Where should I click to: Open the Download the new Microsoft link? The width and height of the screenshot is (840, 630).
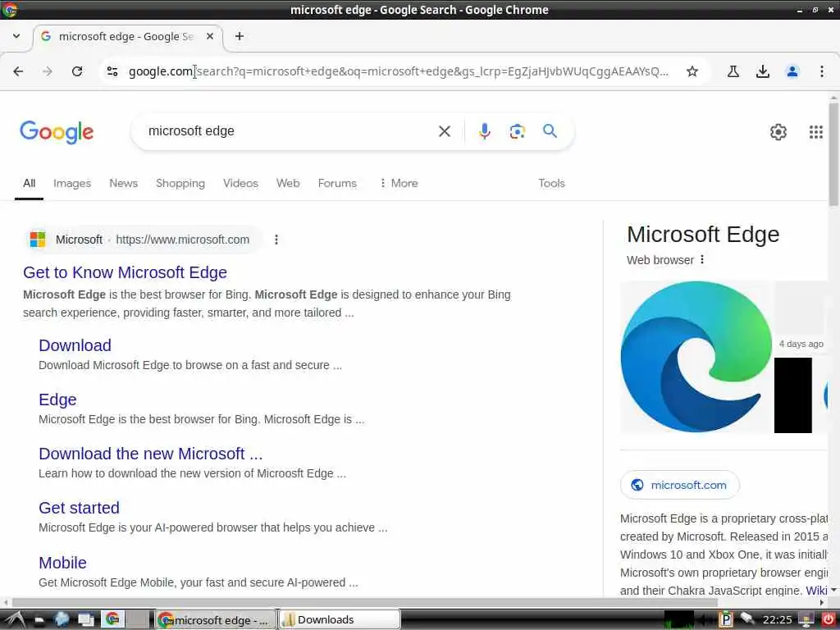pyautogui.click(x=151, y=454)
